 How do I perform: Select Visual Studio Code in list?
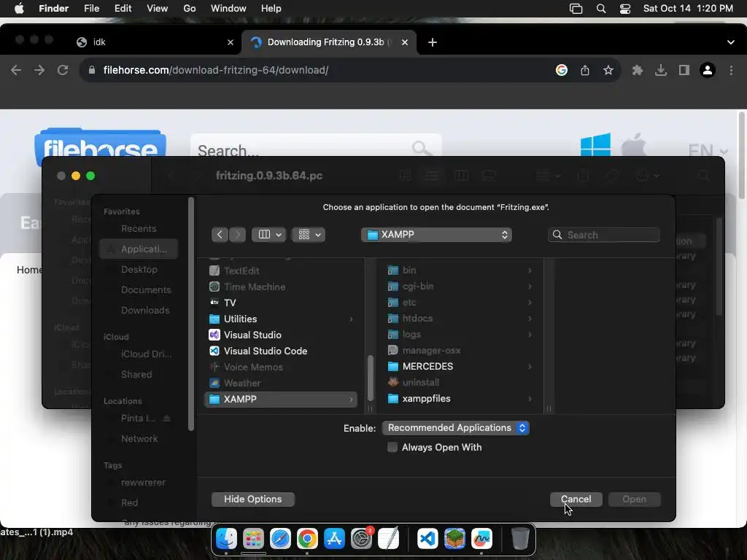point(281,351)
